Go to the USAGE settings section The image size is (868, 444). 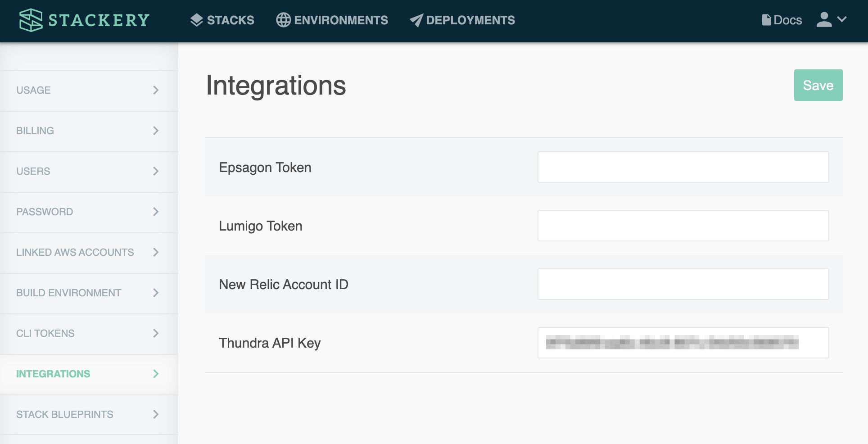point(89,90)
